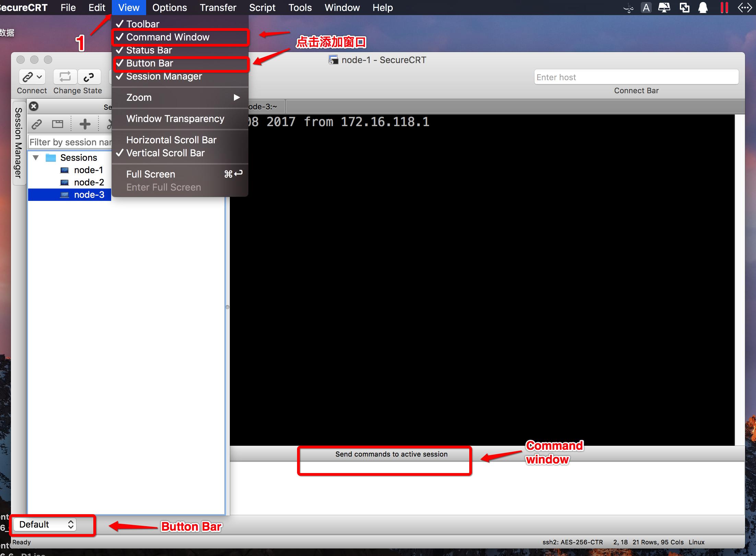Click the input source A icon in menu bar
The height and width of the screenshot is (556, 756).
pos(646,8)
